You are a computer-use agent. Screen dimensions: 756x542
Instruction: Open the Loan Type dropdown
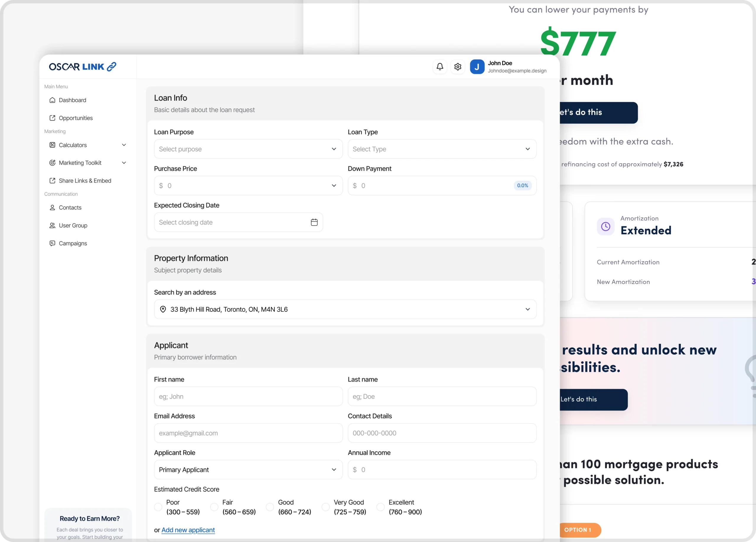click(442, 149)
